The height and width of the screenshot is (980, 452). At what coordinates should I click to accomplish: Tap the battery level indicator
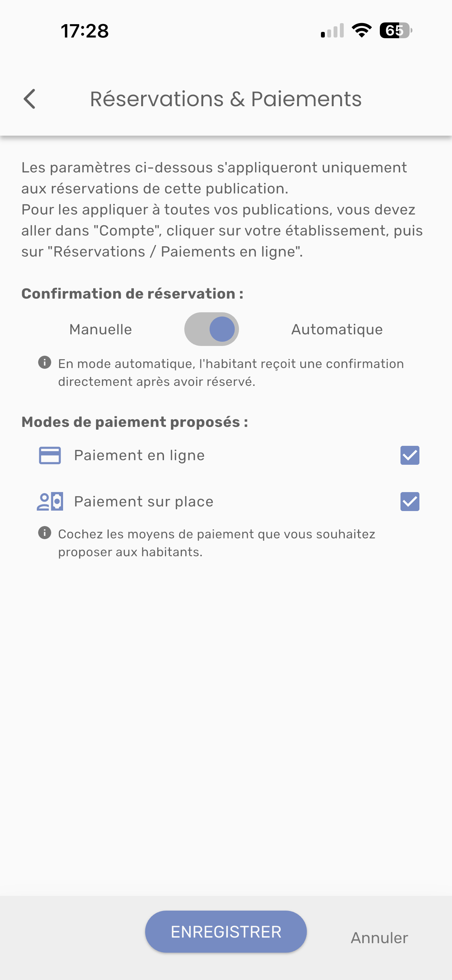point(396,30)
